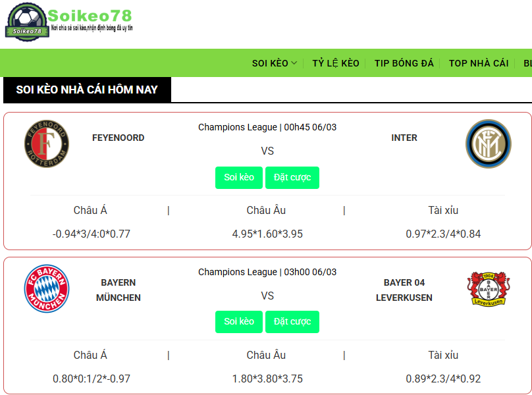Click Bayern match Tài xỉu odds 0.89*2.3/4*0.92

click(x=443, y=379)
